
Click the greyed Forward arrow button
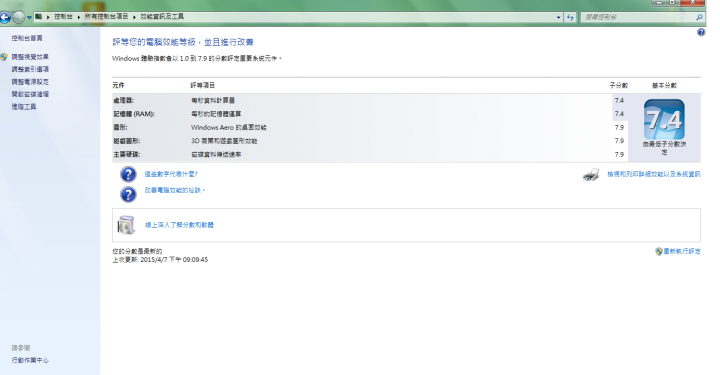pyautogui.click(x=18, y=17)
